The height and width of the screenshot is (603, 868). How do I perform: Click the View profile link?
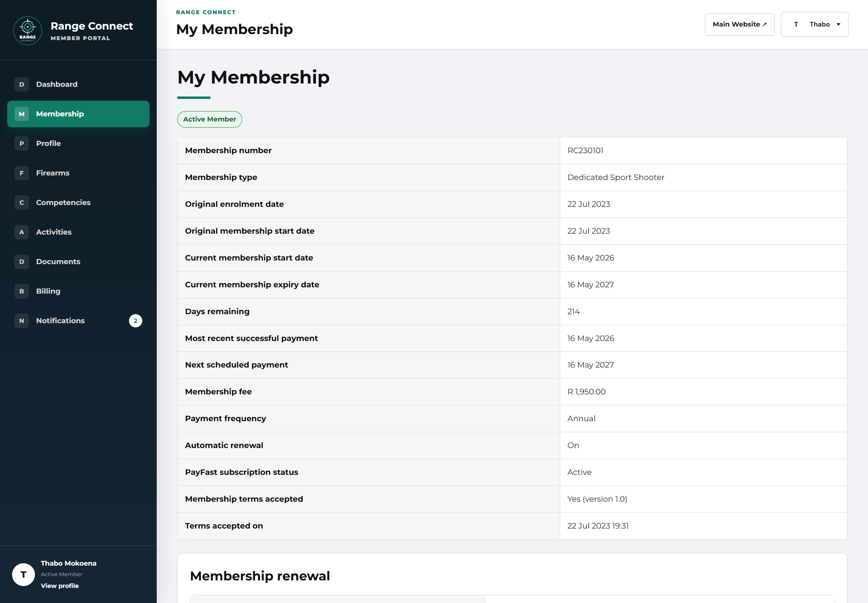click(60, 586)
